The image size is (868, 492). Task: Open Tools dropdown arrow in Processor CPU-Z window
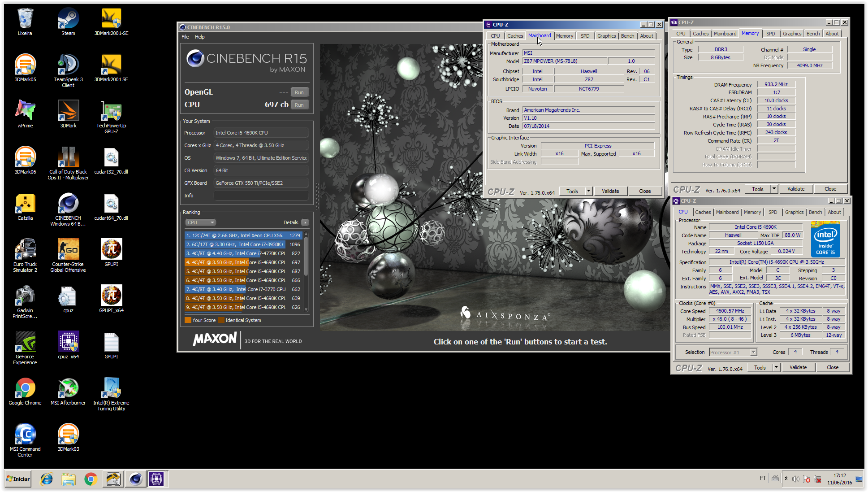pos(776,367)
